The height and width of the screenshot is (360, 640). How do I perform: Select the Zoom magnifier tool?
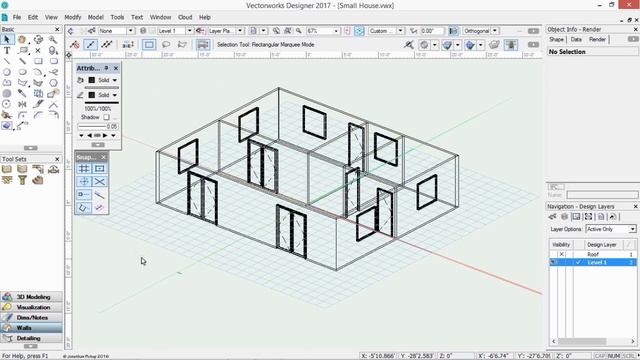pyautogui.click(x=53, y=39)
